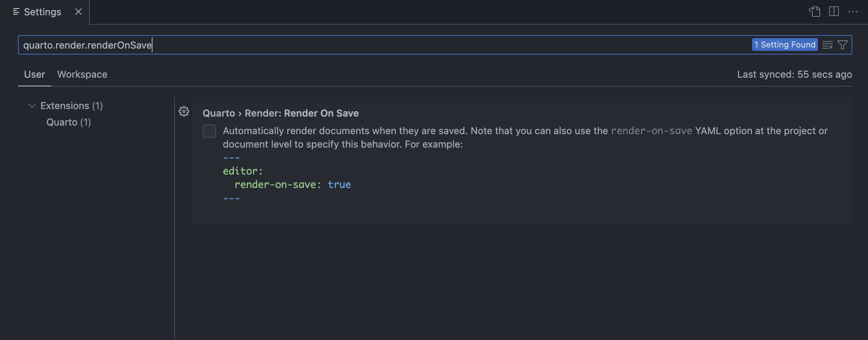The width and height of the screenshot is (868, 340).
Task: Open the More Actions ellipsis menu
Action: 853,12
